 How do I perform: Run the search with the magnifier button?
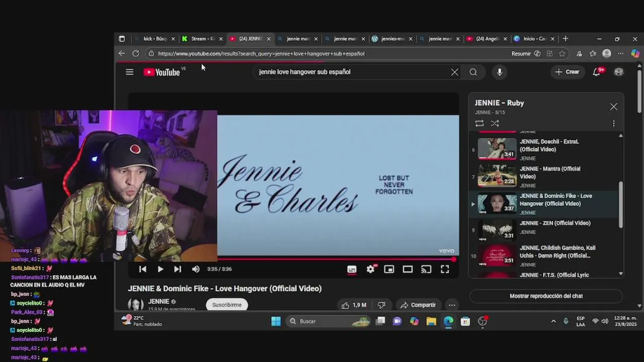[473, 72]
